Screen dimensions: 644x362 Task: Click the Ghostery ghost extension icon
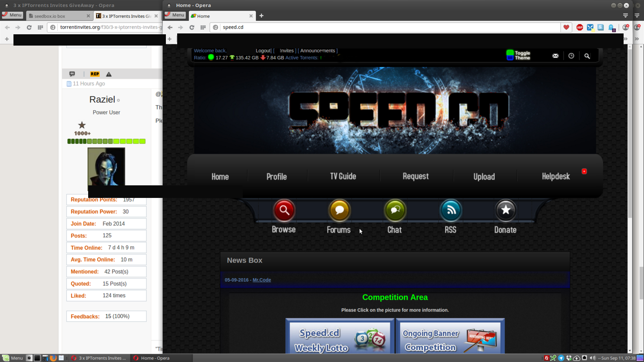(x=611, y=27)
